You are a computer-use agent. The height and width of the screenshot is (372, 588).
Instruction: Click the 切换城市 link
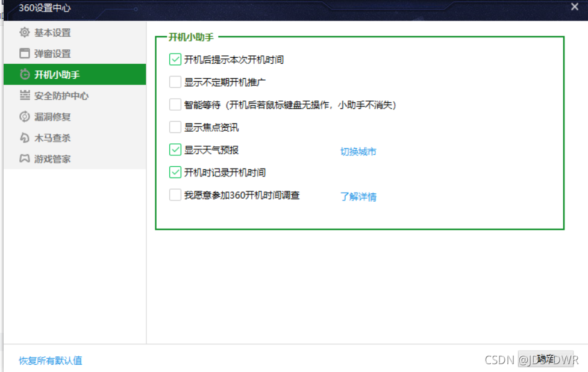[358, 151]
